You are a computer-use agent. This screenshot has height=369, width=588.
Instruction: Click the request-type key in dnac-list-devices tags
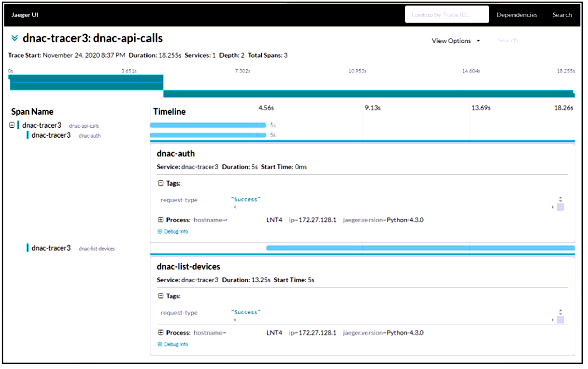pyautogui.click(x=179, y=313)
